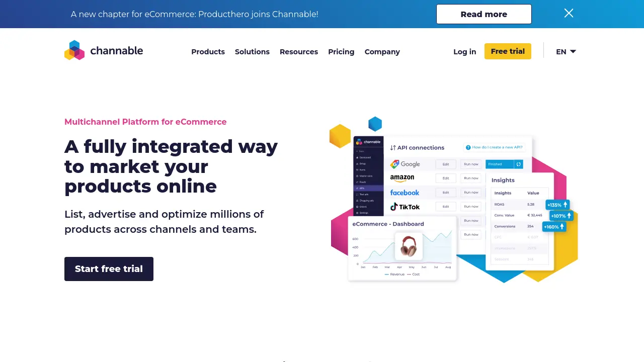Click the Edit button in the Google row
Viewport: 644px width, 362px height.
446,164
